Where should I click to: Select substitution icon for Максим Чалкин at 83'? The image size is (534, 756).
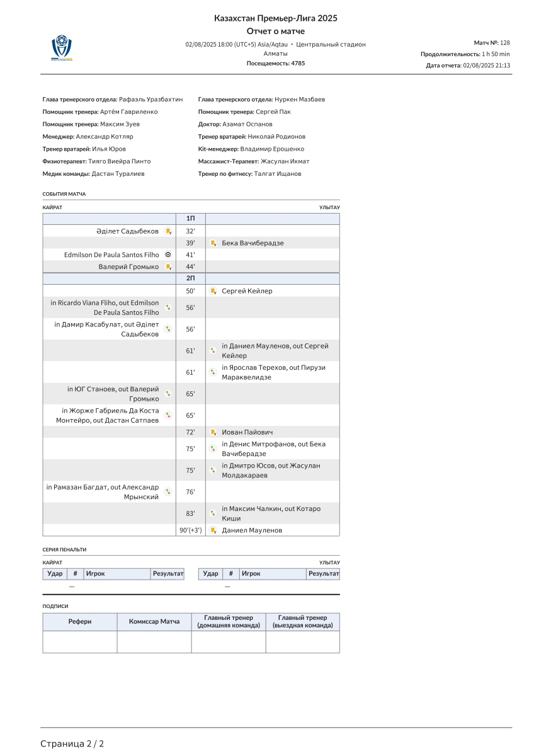(213, 513)
